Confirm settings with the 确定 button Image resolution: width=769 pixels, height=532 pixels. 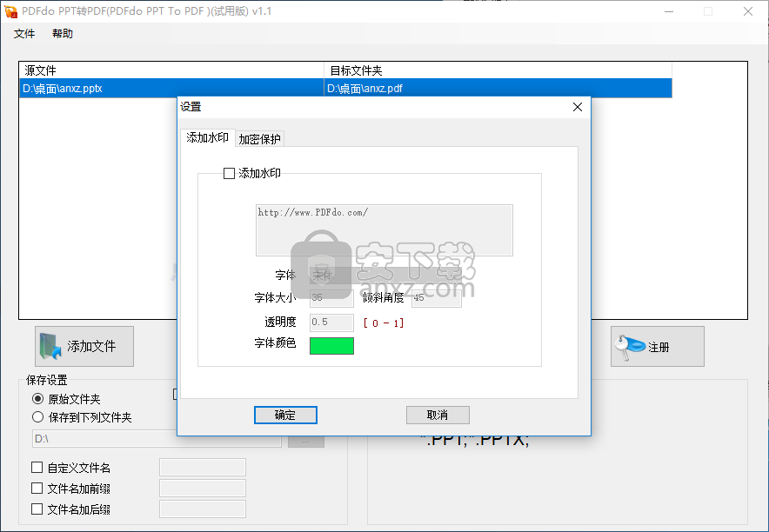(x=285, y=415)
